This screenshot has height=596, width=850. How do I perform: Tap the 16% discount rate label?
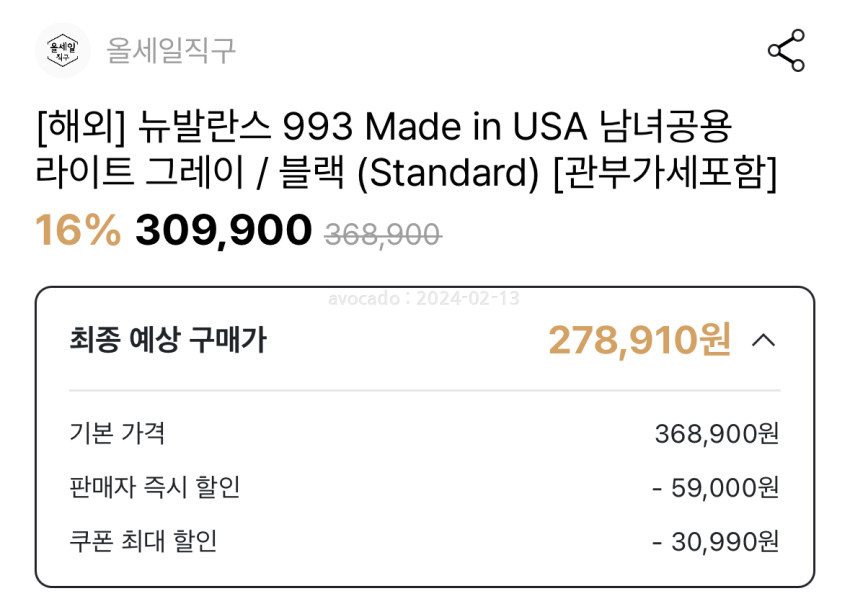(78, 231)
